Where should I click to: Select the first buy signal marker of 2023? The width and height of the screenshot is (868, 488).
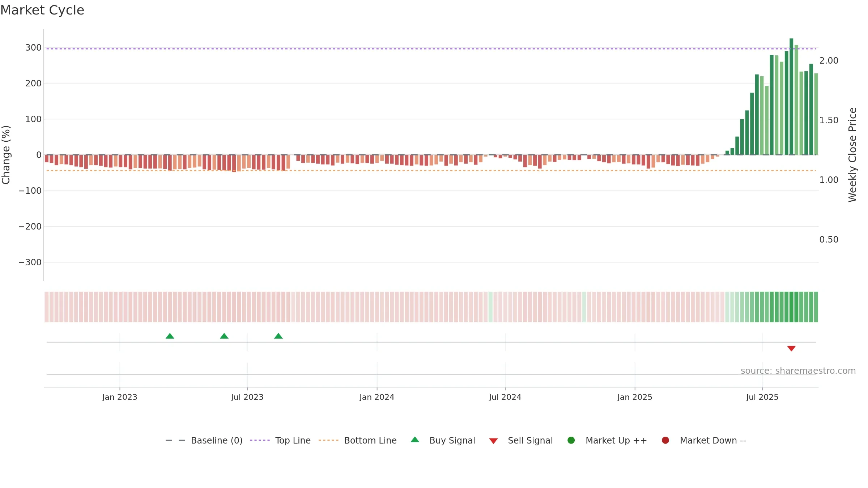170,336
